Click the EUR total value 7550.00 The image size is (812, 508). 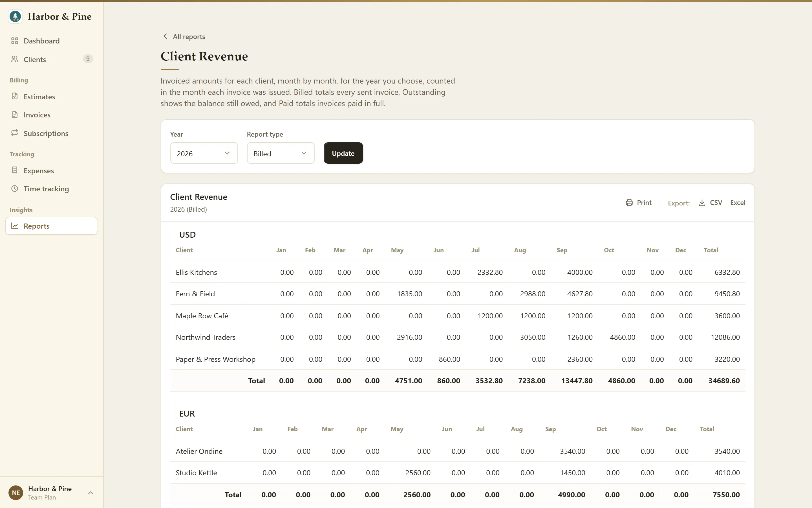(x=726, y=494)
